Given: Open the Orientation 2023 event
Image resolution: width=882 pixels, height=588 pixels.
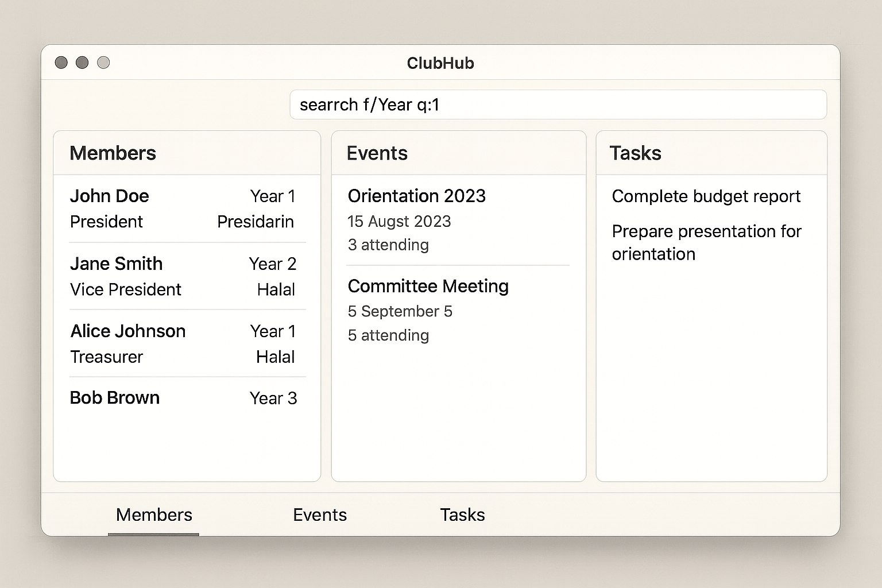Looking at the screenshot, I should pos(416,196).
